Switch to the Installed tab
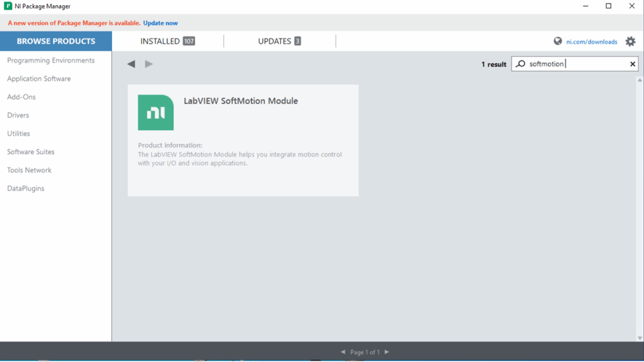644x362 pixels. 167,41
